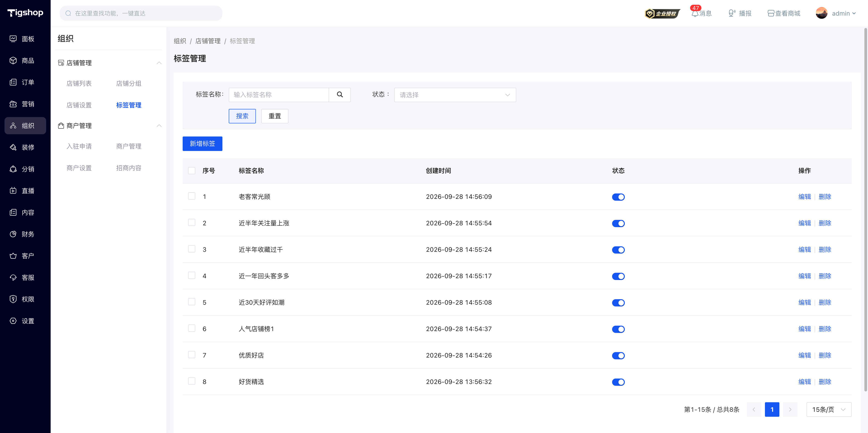Open 入驻申请 submenu item

[79, 146]
